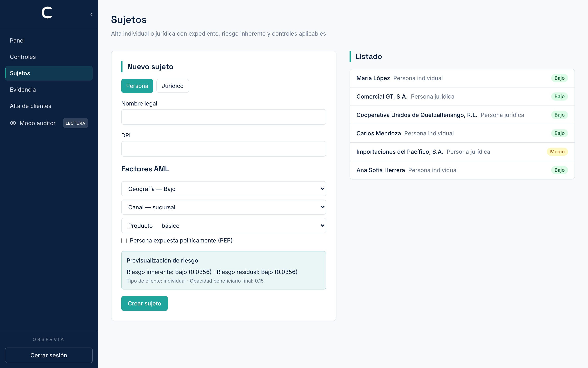Select the Sujetos sidebar item
This screenshot has height=368, width=588.
coord(49,73)
